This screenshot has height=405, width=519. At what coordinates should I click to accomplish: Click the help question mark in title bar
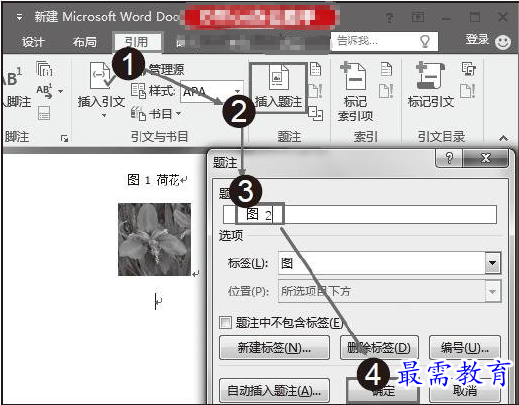389,17
